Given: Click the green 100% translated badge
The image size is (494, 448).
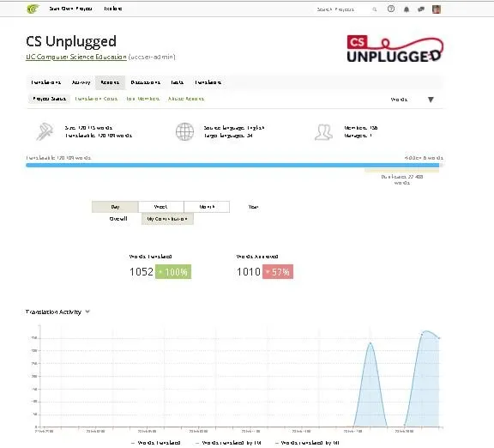Looking at the screenshot, I should coord(173,272).
